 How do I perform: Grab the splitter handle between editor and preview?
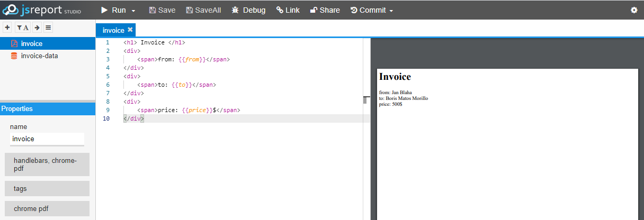[x=365, y=100]
